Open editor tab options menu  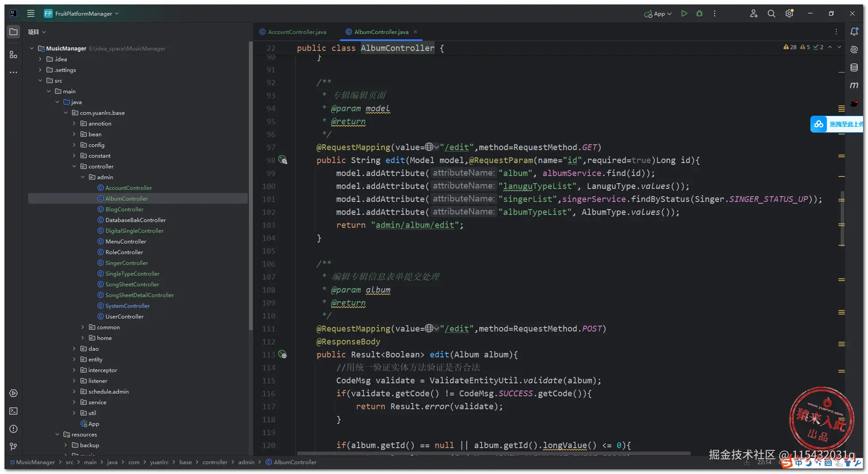(x=836, y=32)
